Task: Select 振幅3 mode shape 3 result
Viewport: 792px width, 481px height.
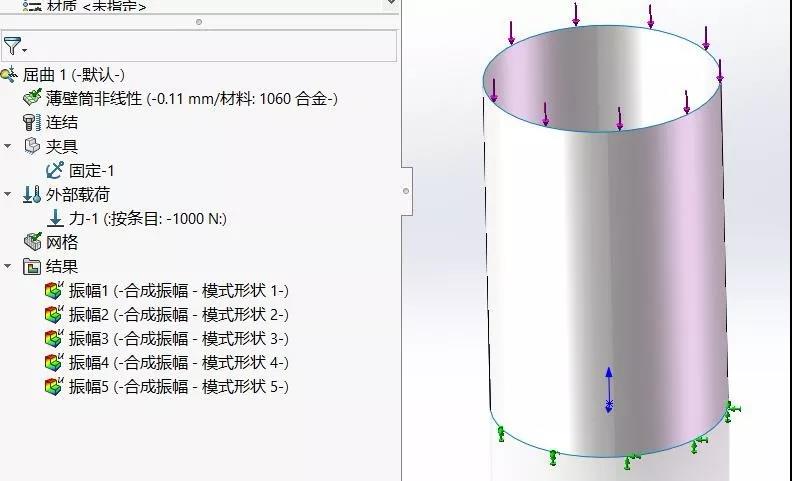Action: click(x=178, y=339)
